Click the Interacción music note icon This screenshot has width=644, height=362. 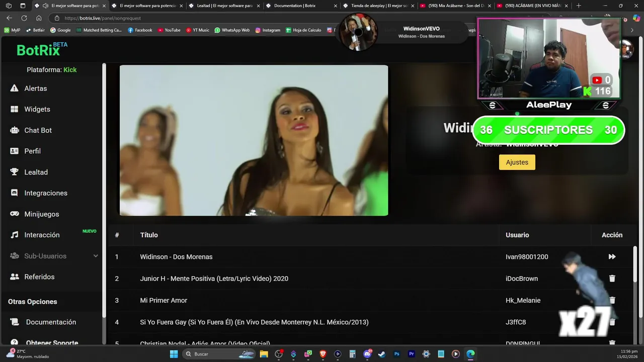coord(15,235)
